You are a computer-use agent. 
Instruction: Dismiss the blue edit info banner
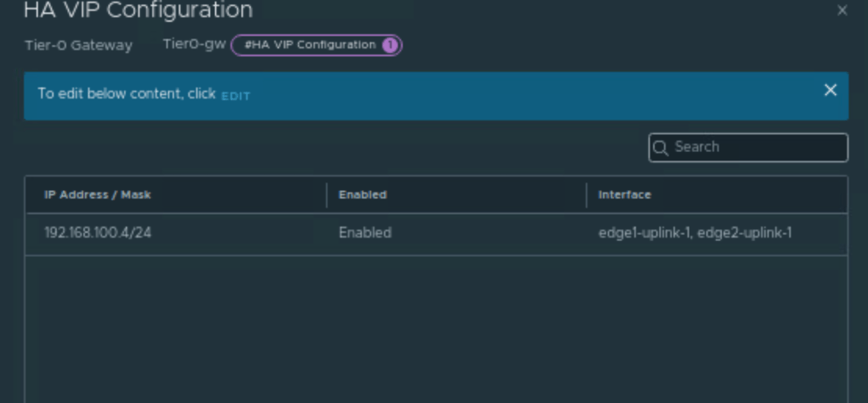[x=831, y=91]
